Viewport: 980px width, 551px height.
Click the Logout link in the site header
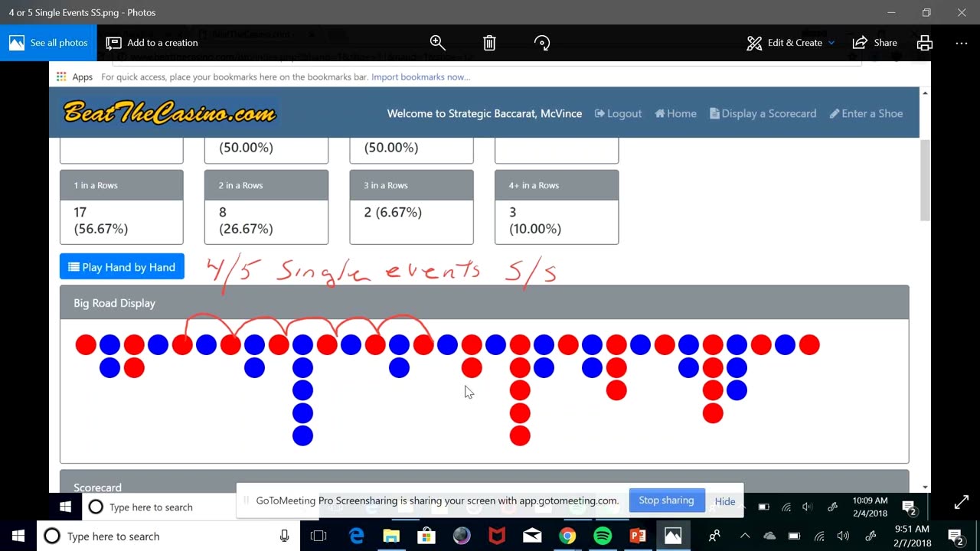(618, 113)
